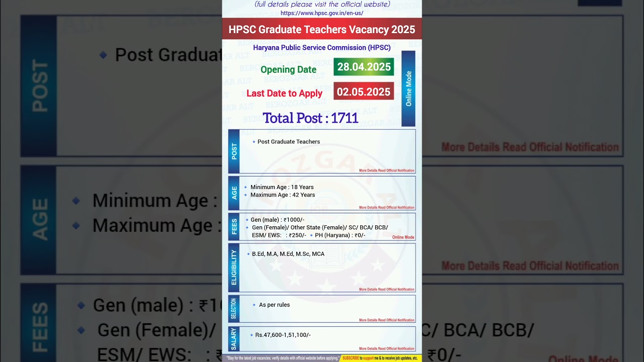644x362 pixels.
Task: Click 'Minimum Age : 18 Years' line
Action: click(282, 187)
